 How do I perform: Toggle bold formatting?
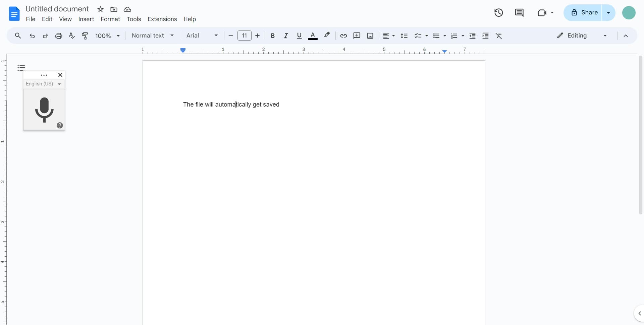pos(273,36)
